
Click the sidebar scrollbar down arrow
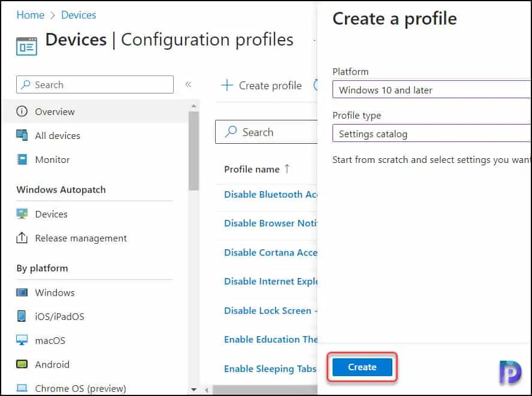[x=194, y=389]
